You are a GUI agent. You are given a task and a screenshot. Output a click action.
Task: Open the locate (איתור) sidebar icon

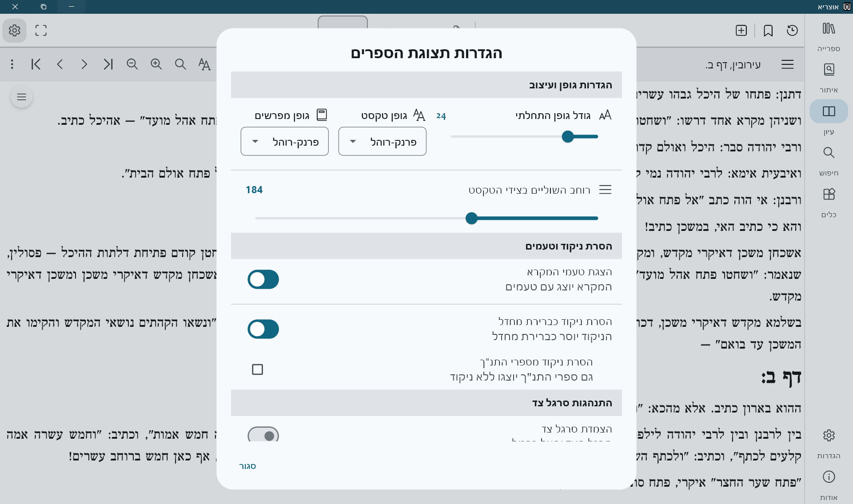(x=829, y=70)
